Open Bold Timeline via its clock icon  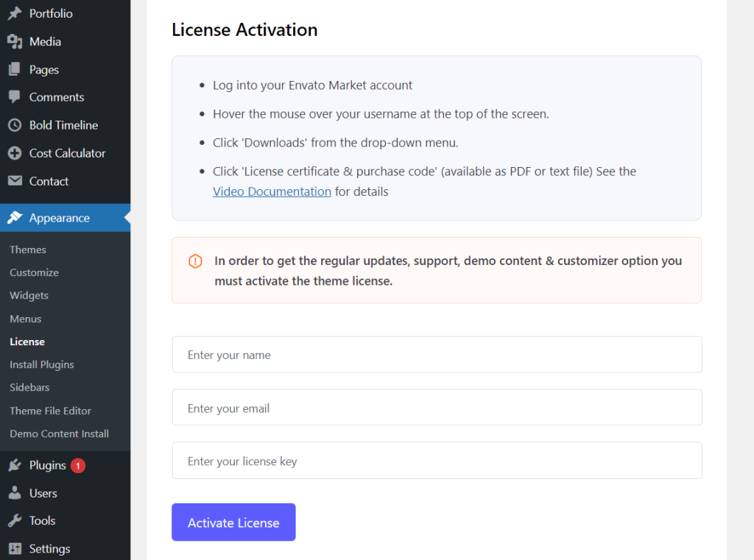16,125
